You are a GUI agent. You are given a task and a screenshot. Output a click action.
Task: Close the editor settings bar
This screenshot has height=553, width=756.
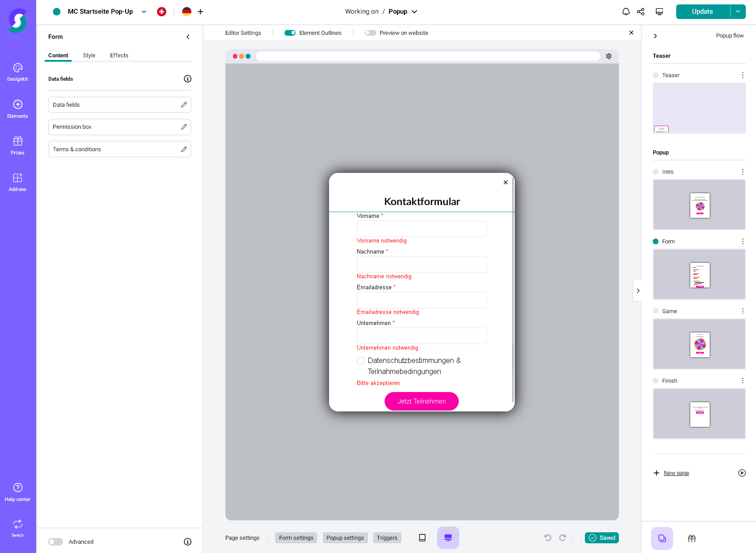[631, 33]
